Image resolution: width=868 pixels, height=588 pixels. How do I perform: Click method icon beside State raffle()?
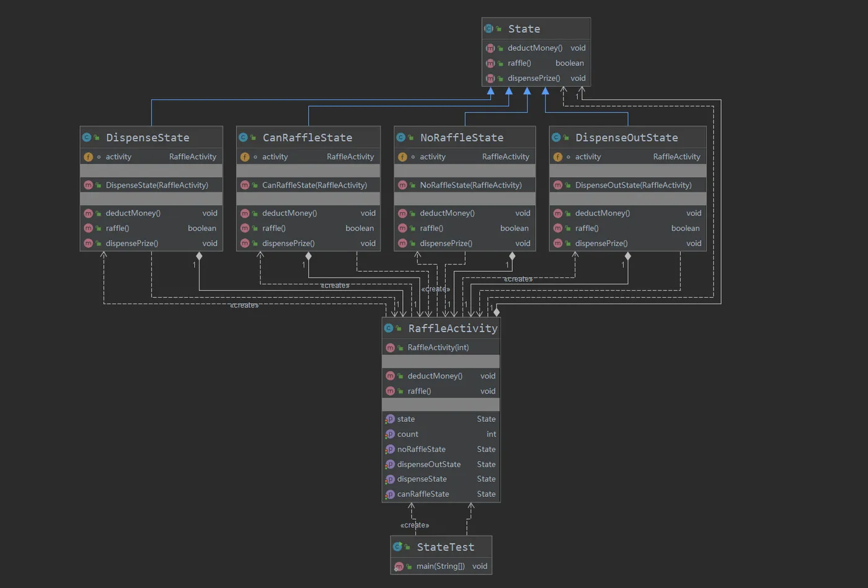click(x=490, y=63)
